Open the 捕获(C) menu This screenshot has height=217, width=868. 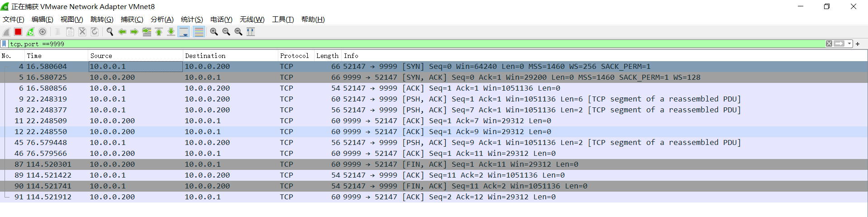click(132, 19)
